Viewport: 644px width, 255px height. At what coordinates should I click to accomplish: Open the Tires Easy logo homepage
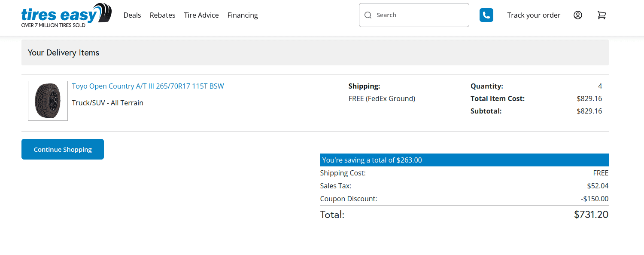[67, 15]
